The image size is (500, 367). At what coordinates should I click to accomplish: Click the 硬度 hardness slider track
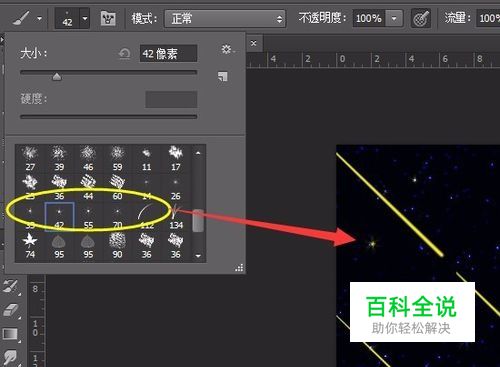[x=109, y=117]
